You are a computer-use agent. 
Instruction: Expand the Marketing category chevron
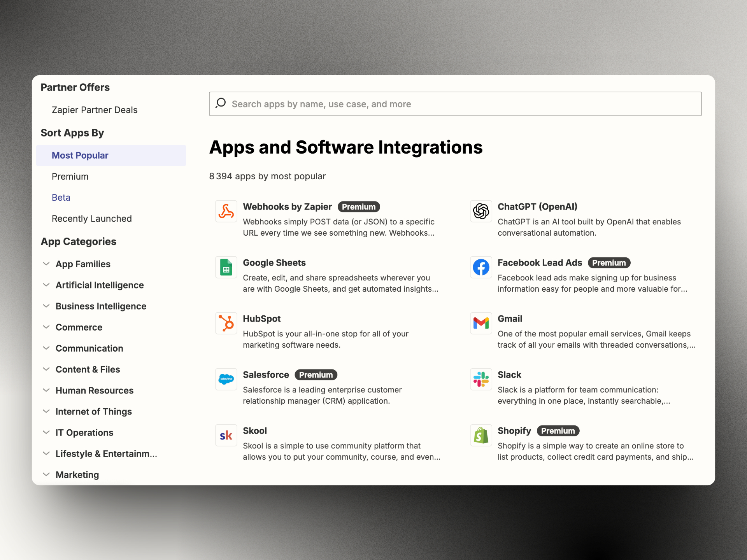pyautogui.click(x=46, y=474)
